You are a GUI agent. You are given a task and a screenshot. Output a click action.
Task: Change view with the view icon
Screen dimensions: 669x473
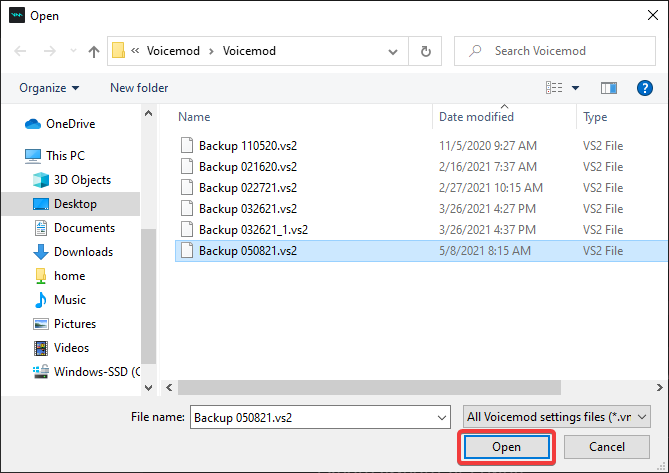click(554, 88)
